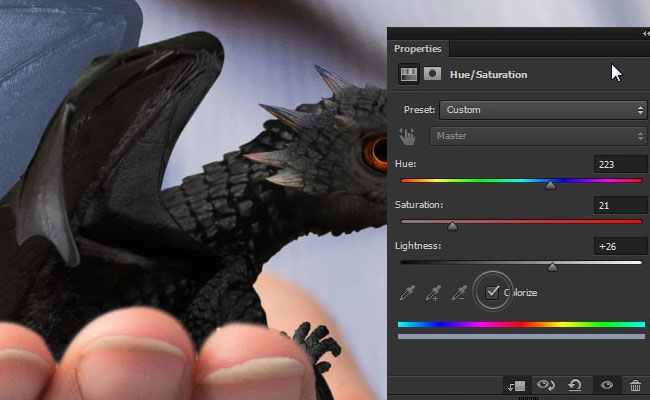Click the Saturation value field showing 21
This screenshot has width=650, height=400.
point(620,205)
